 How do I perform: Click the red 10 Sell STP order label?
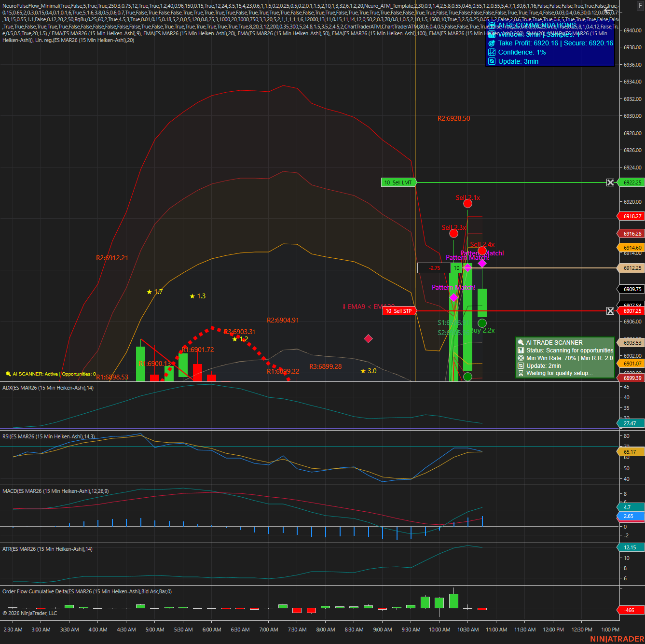[x=399, y=311]
